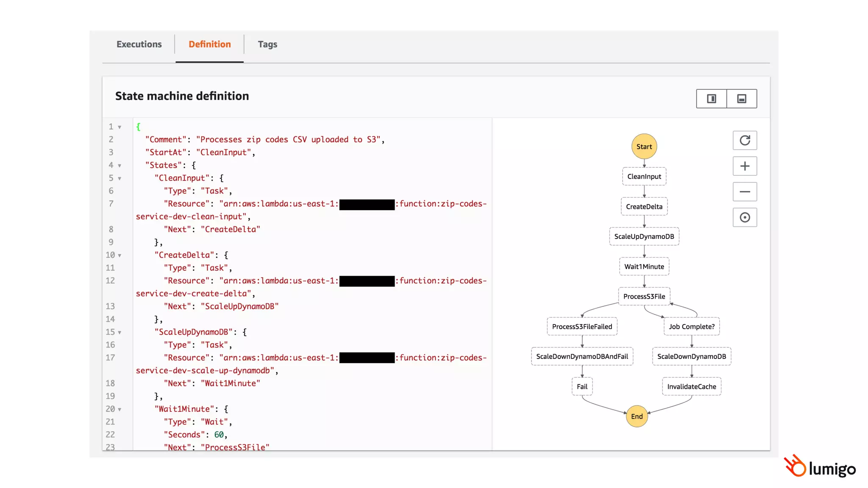Screen dimensions: 868x488
Task: Center the workflow graph view
Action: pos(745,217)
